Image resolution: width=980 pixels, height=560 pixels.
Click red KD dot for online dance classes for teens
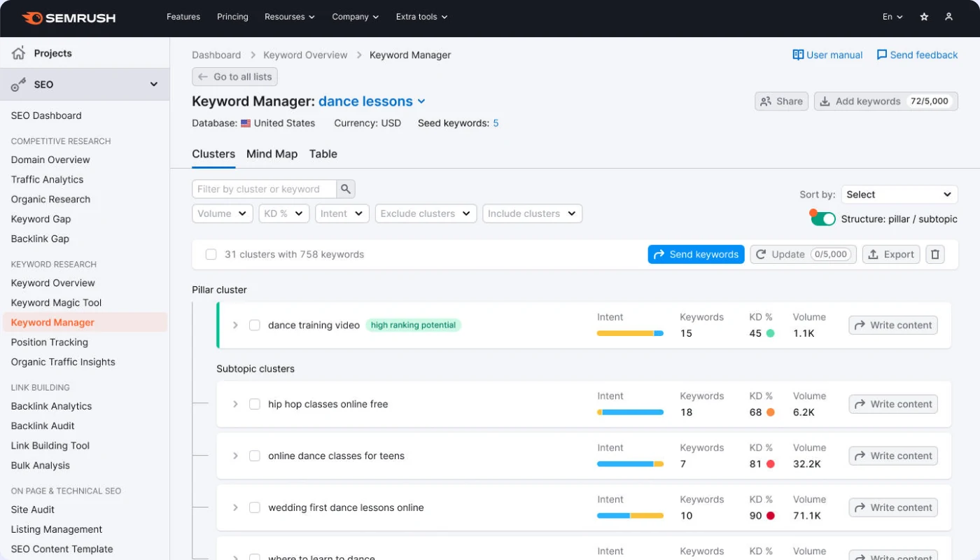click(x=771, y=463)
